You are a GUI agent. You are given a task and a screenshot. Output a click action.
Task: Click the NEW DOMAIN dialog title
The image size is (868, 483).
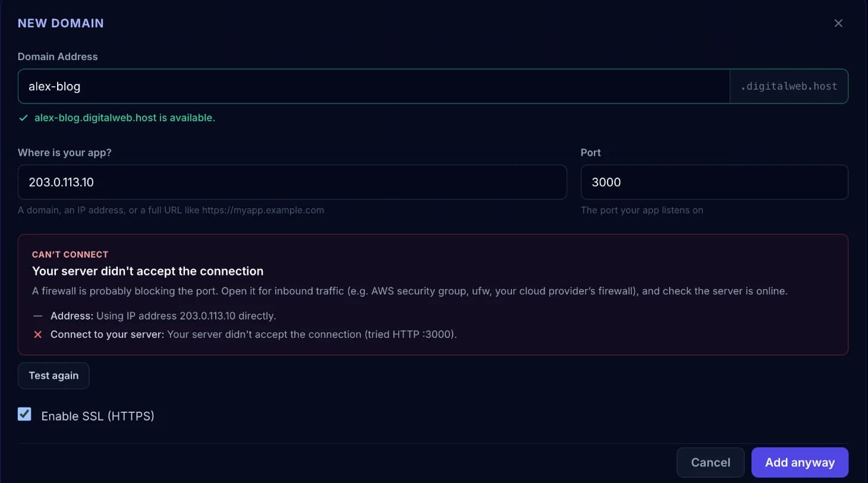click(x=61, y=23)
